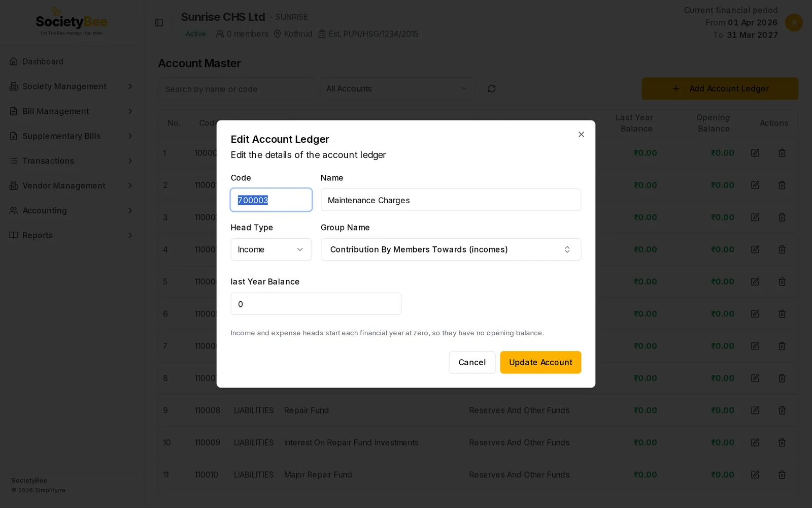
Task: Expand Society Management menu
Action: click(x=71, y=86)
